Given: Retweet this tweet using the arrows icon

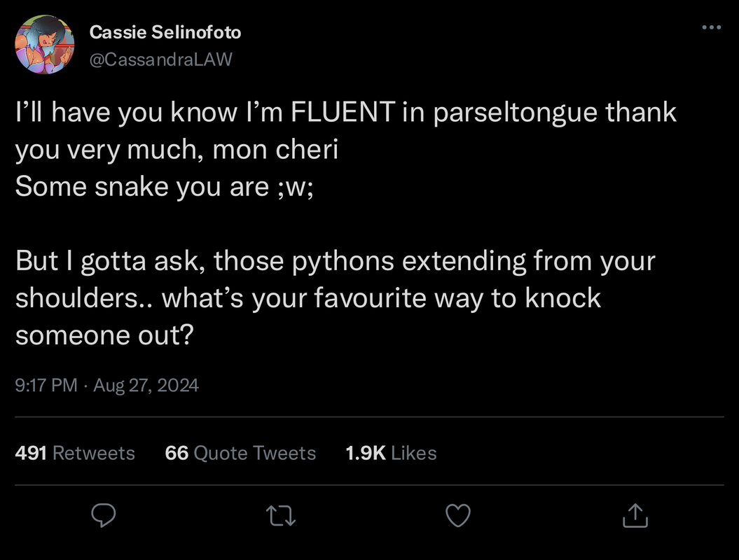Looking at the screenshot, I should (x=281, y=517).
